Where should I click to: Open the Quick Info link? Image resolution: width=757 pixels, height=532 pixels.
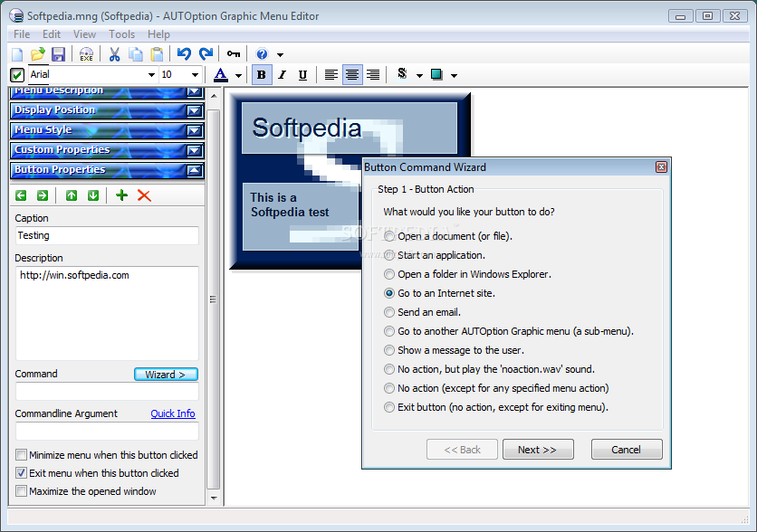pyautogui.click(x=173, y=413)
